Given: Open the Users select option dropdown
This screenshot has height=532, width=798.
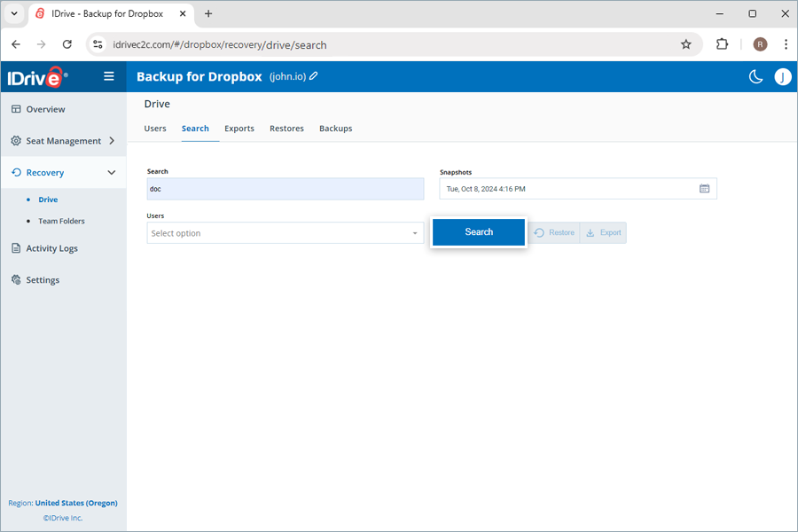Looking at the screenshot, I should (284, 232).
